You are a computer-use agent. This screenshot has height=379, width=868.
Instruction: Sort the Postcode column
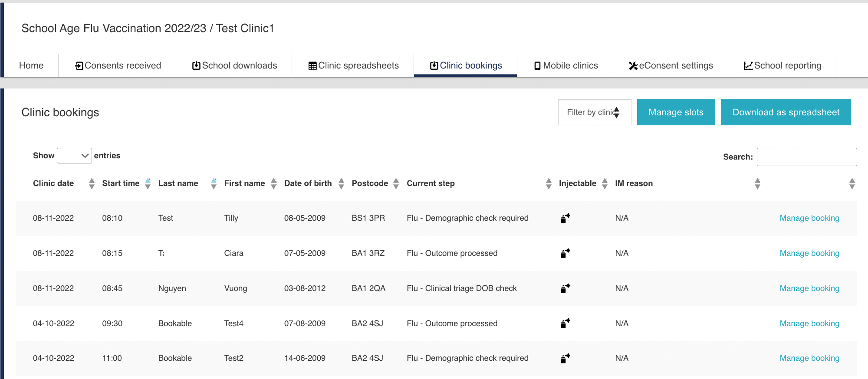pyautogui.click(x=396, y=183)
